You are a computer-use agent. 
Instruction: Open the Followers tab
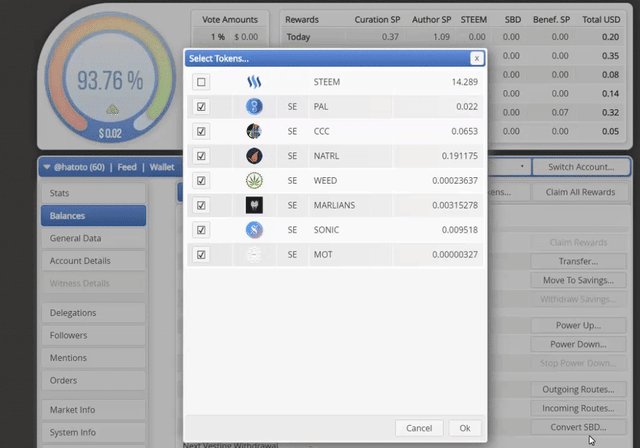pos(93,335)
